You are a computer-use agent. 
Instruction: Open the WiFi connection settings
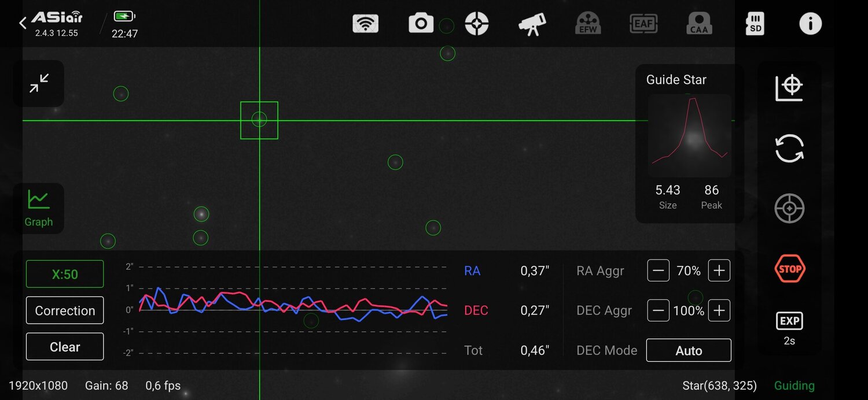365,23
